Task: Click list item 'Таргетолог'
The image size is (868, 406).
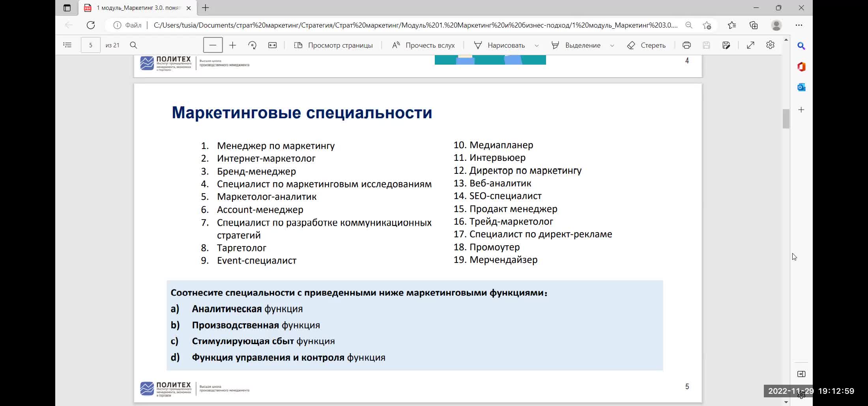Action: click(x=241, y=248)
